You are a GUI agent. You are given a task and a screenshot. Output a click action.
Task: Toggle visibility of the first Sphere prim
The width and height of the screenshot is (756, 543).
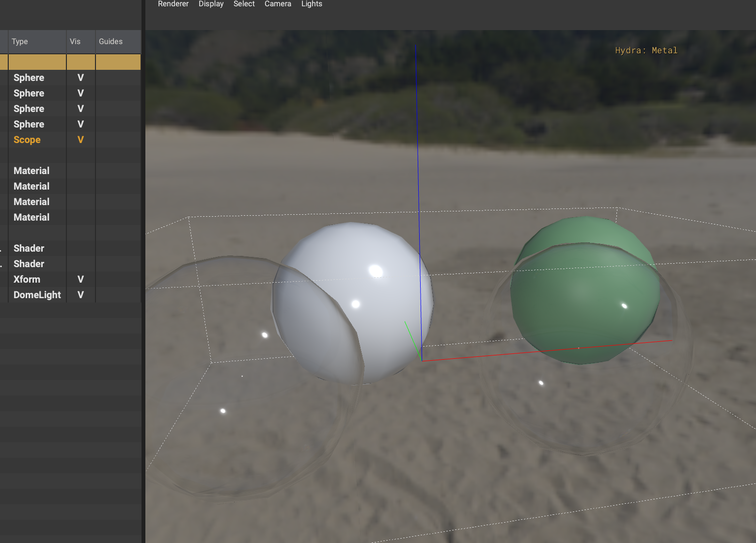[80, 78]
